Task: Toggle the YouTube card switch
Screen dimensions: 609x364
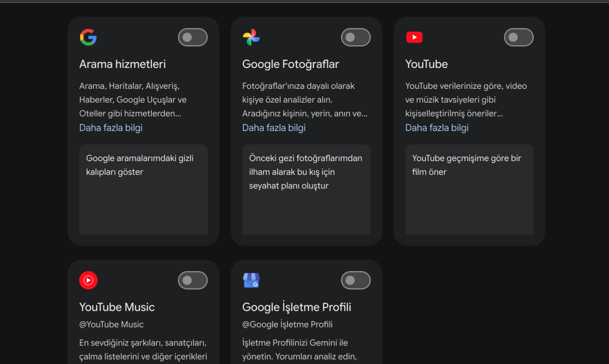Action: (x=519, y=37)
